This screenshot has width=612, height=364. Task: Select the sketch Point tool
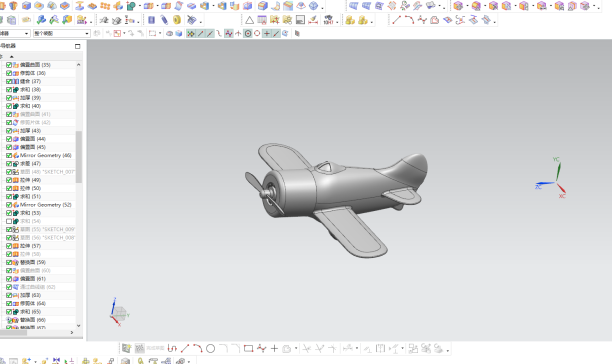(x=274, y=348)
